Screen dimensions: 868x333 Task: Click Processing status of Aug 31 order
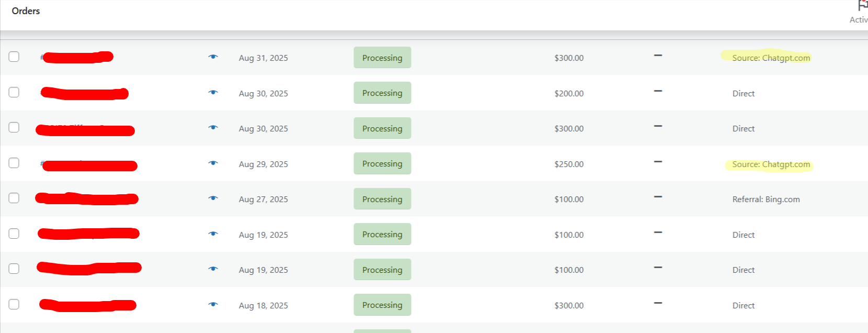(382, 58)
